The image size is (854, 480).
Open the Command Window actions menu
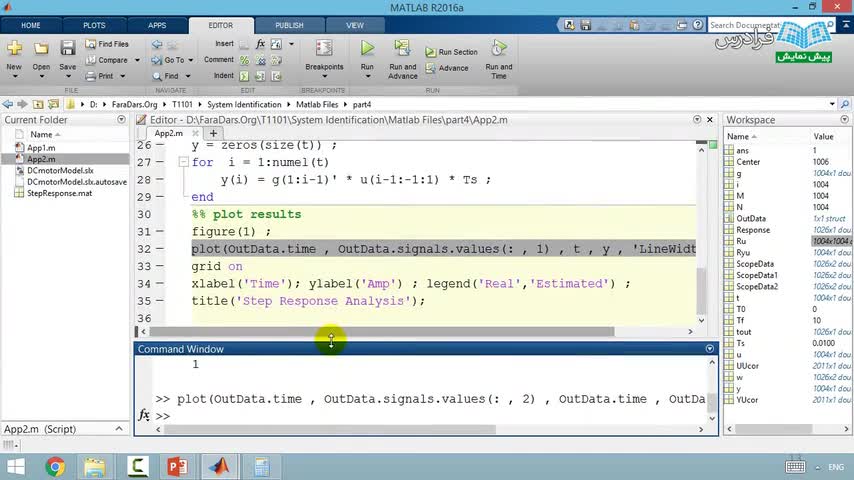(x=710, y=349)
